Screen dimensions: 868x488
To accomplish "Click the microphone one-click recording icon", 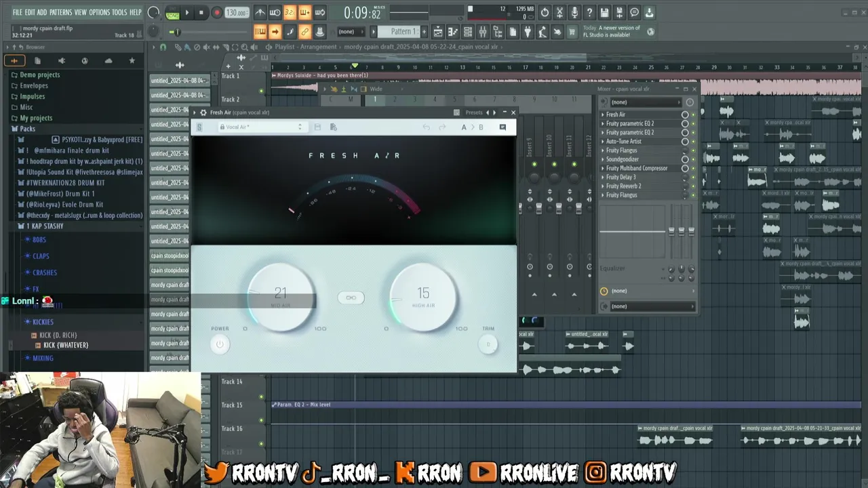I will pyautogui.click(x=574, y=12).
